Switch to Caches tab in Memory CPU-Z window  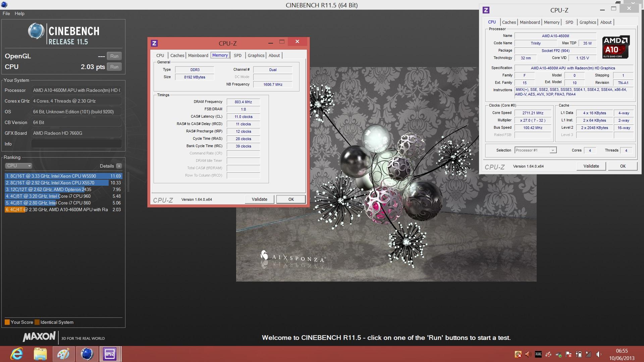click(177, 55)
